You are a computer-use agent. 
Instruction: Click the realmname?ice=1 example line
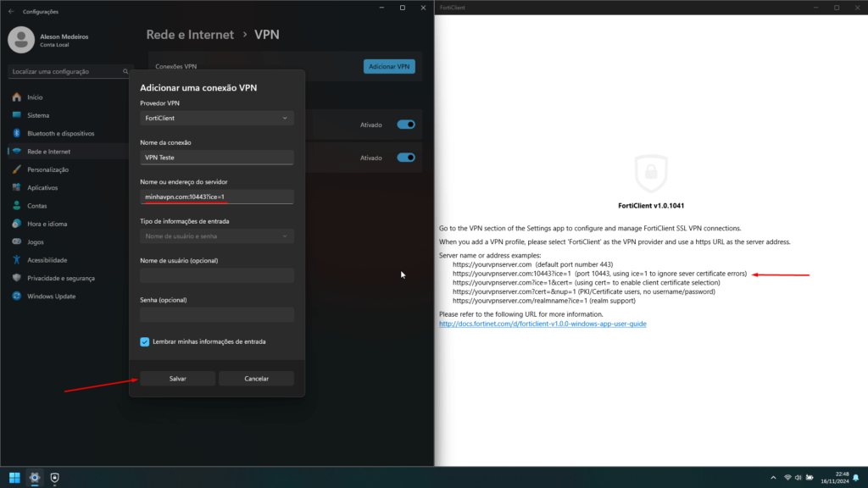(x=544, y=301)
